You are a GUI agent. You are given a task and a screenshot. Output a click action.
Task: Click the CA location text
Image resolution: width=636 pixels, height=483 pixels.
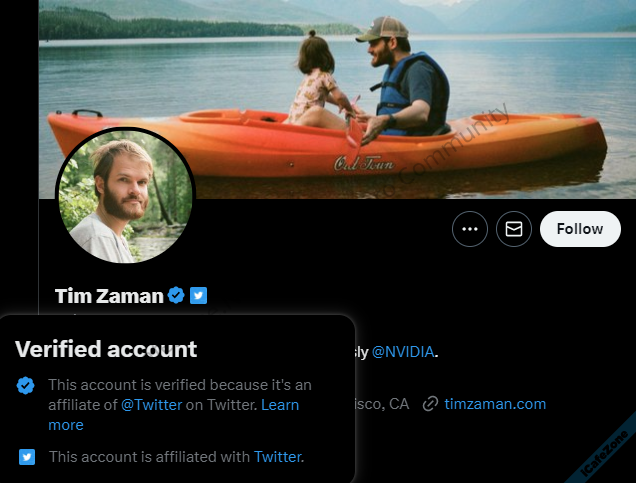tap(398, 404)
